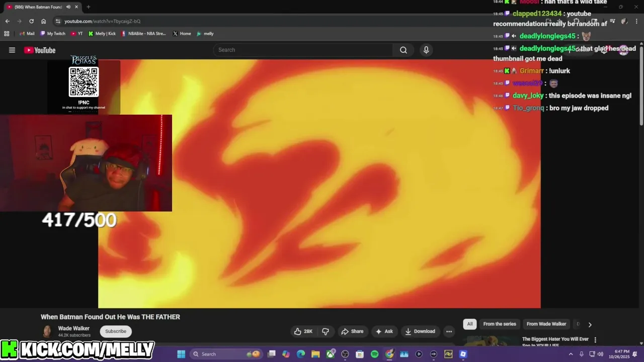This screenshot has width=644, height=362.
Task: Like the video showing 28K
Action: [x=303, y=331]
